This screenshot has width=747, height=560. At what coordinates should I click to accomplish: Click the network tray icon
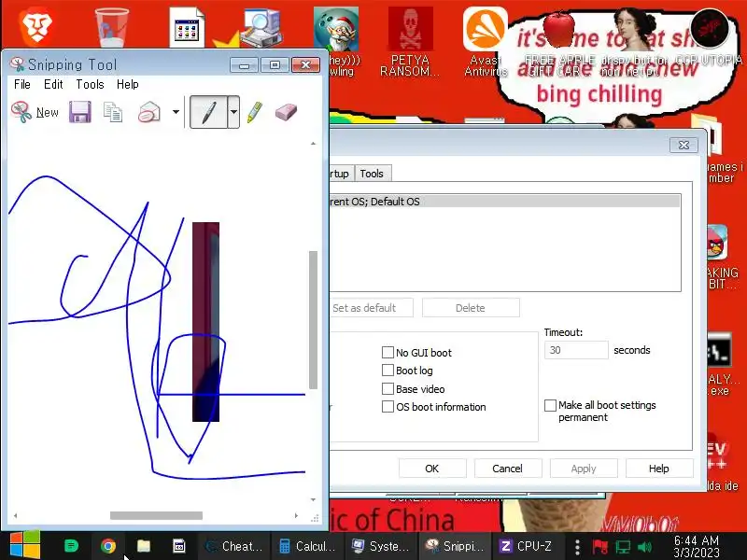(x=623, y=547)
